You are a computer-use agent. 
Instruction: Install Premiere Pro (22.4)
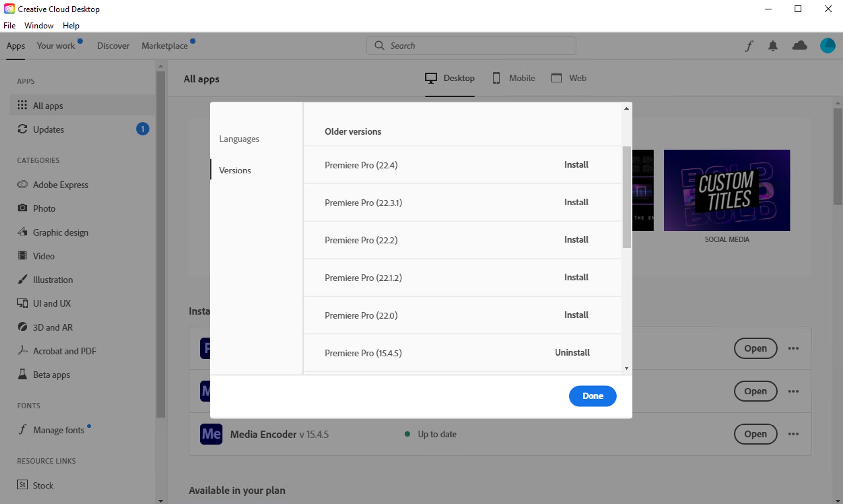[x=576, y=165]
